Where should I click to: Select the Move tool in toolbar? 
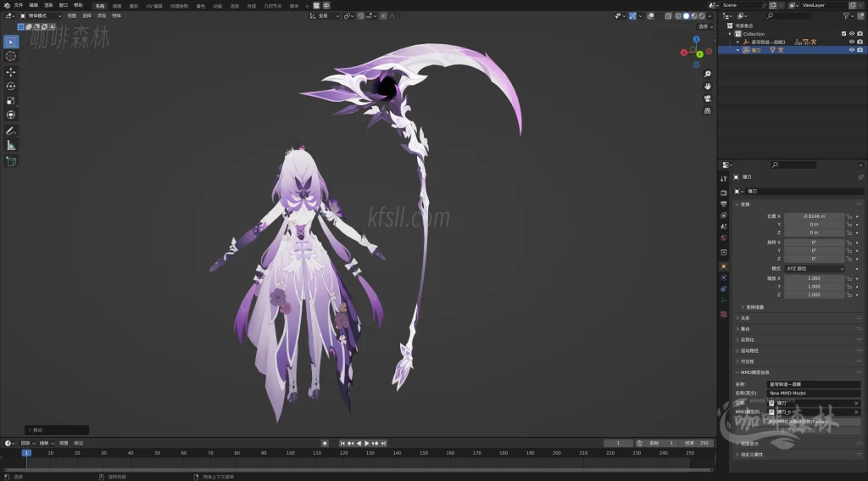coord(10,72)
